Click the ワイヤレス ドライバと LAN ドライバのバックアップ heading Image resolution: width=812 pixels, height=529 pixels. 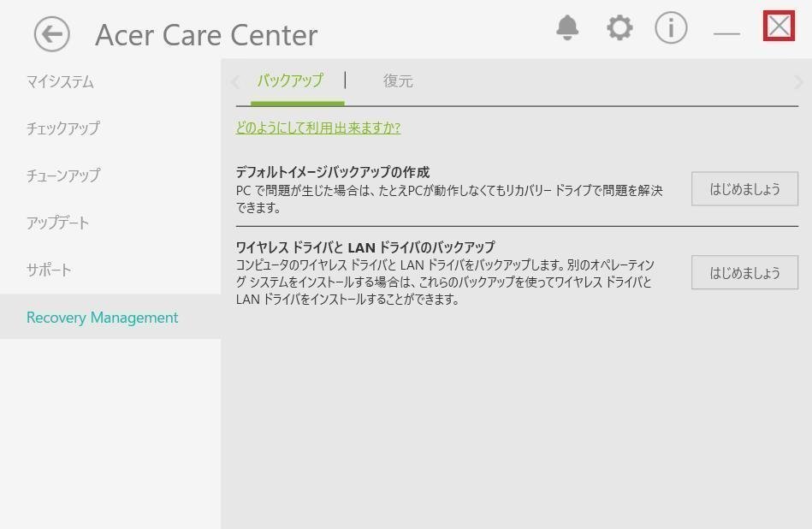click(x=365, y=247)
